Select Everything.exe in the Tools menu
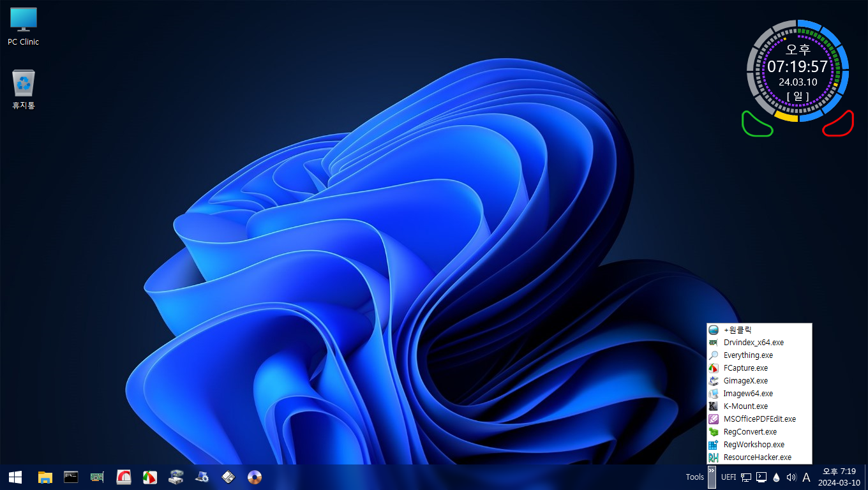868x490 pixels. pyautogui.click(x=759, y=355)
